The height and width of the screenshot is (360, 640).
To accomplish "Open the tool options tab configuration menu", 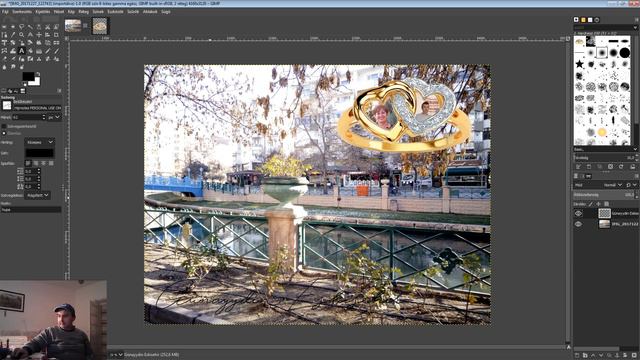I will pyautogui.click(x=59, y=91).
